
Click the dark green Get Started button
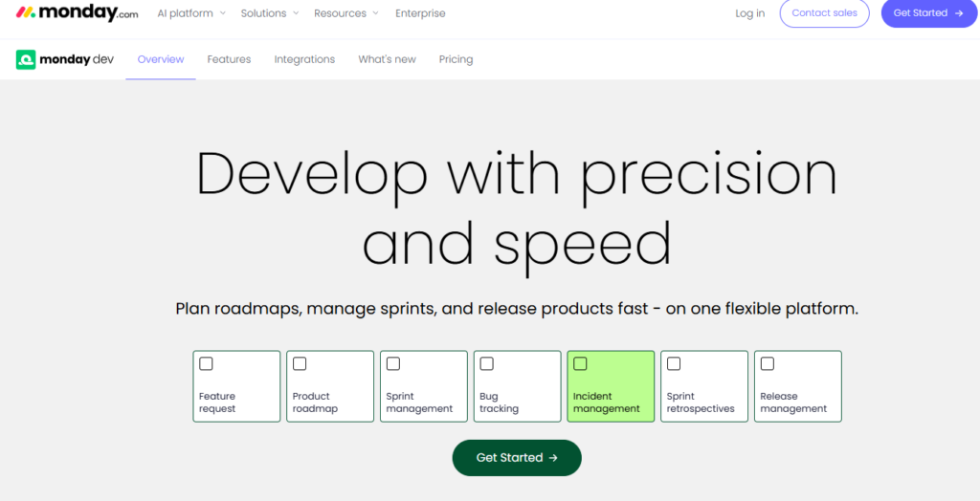coord(517,458)
